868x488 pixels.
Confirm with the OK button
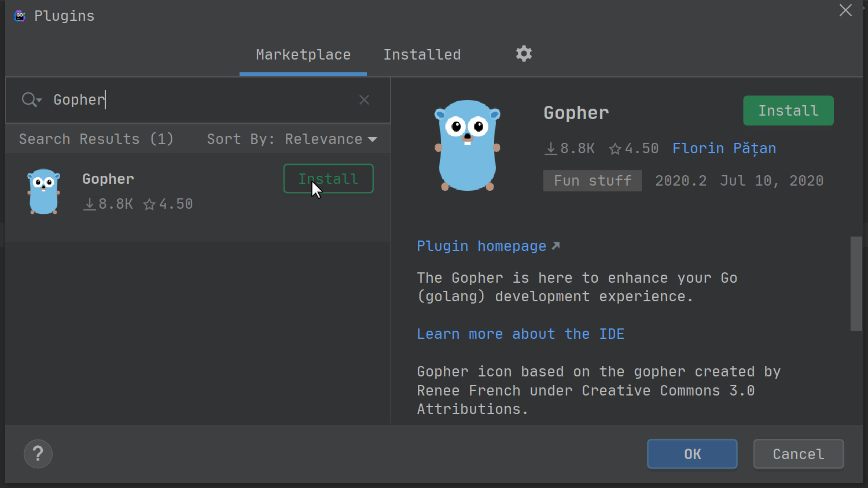tap(692, 454)
